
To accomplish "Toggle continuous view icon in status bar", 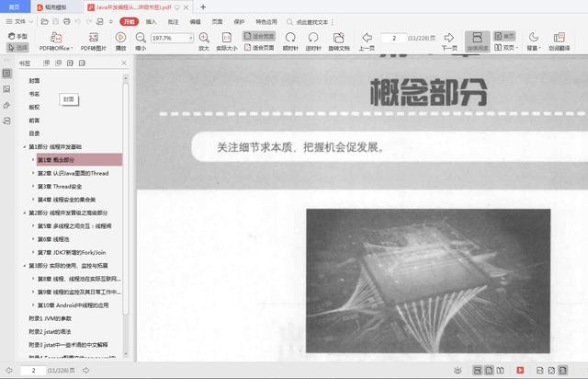I will point(478,371).
